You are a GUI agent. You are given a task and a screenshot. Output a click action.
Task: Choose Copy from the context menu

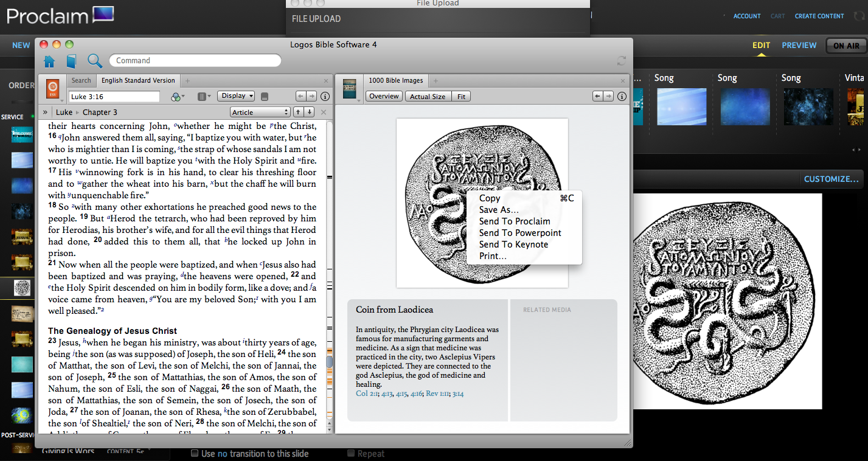coord(524,198)
